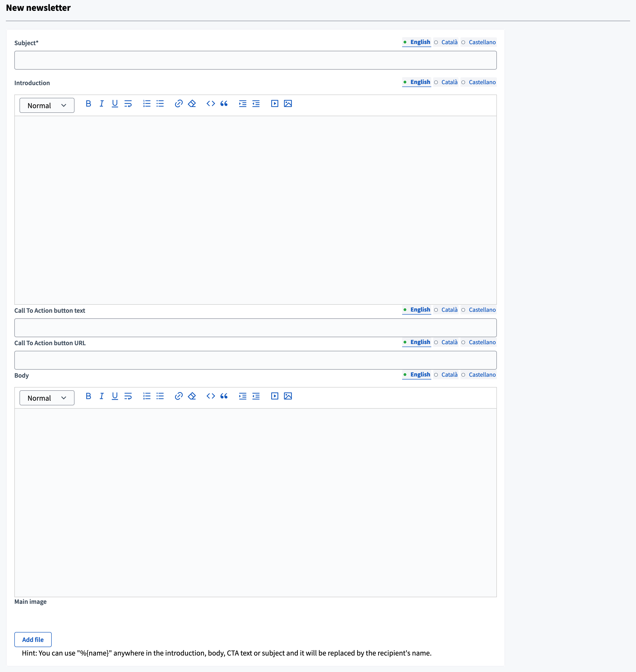Focus the Subject input field
636x672 pixels.
pos(255,60)
